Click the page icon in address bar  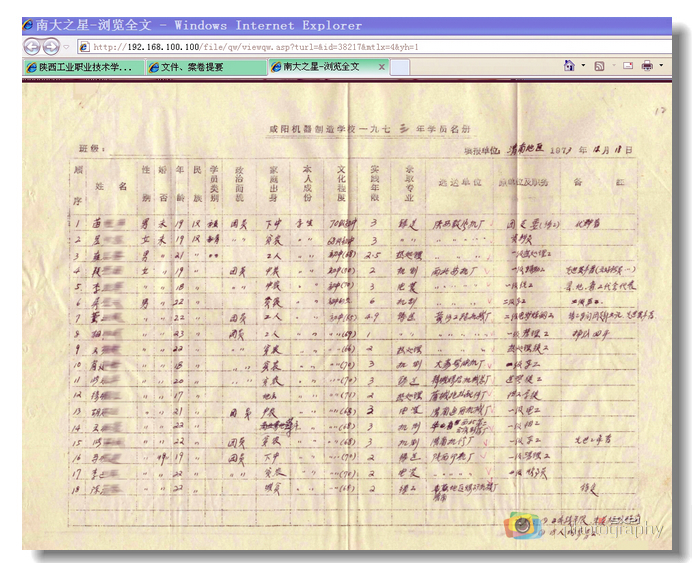[x=84, y=47]
